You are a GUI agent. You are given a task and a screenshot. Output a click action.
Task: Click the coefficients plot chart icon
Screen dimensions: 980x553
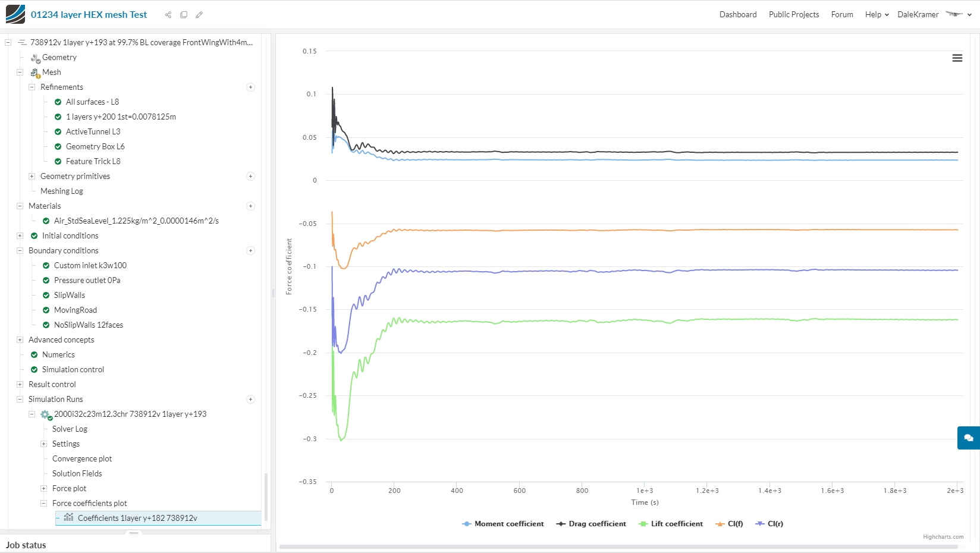(69, 518)
